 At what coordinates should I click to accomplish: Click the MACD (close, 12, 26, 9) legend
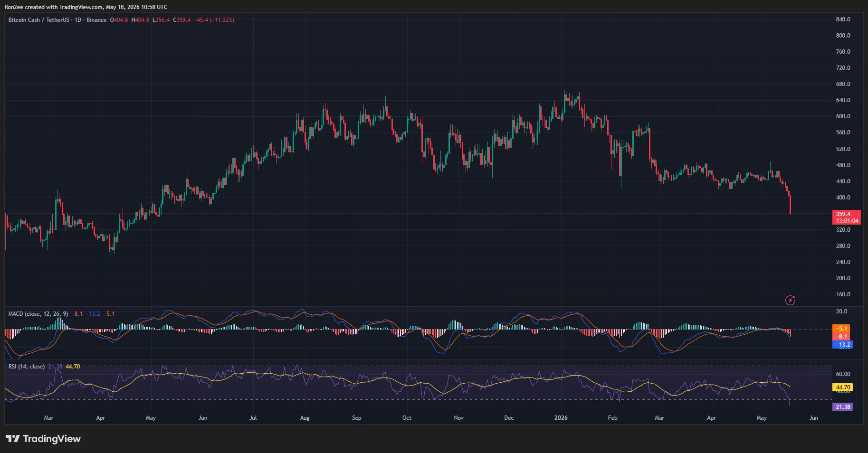38,314
